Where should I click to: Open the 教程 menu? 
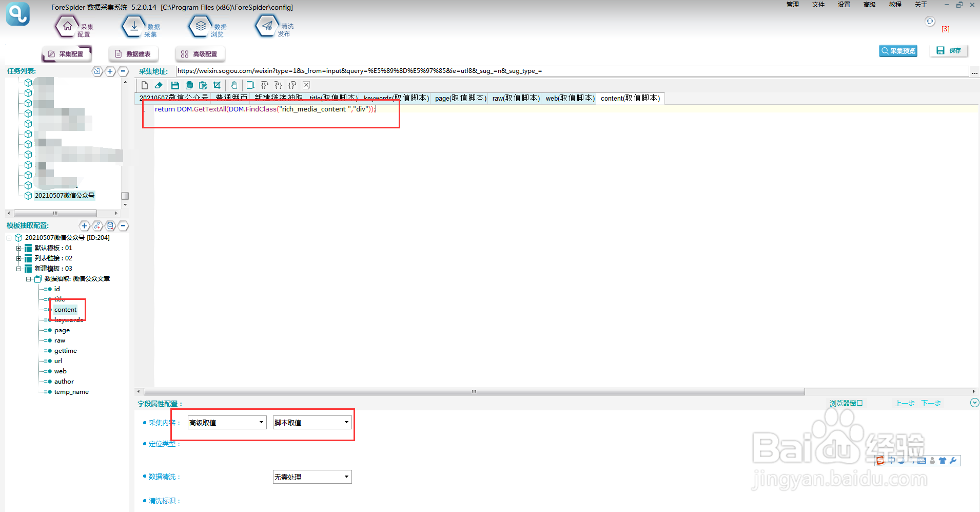895,5
